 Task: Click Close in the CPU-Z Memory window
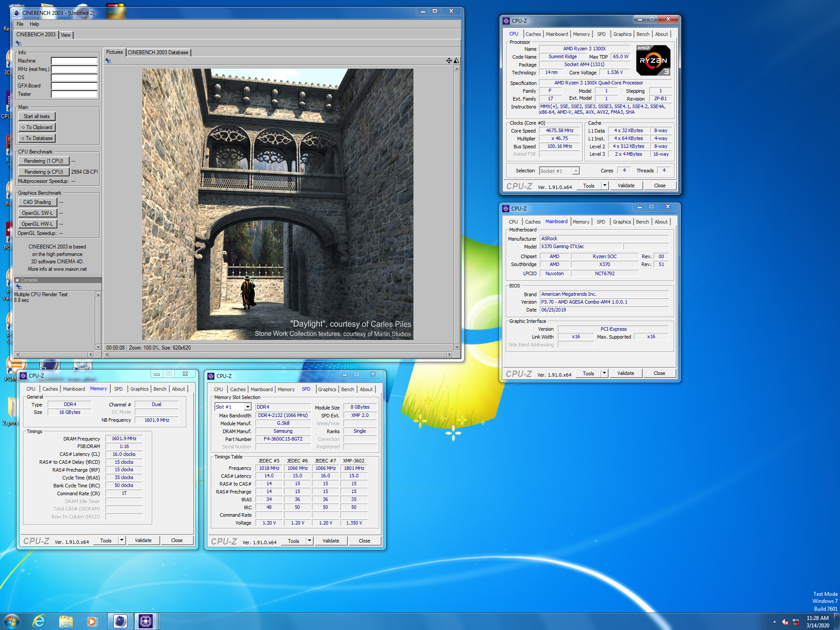(x=177, y=540)
